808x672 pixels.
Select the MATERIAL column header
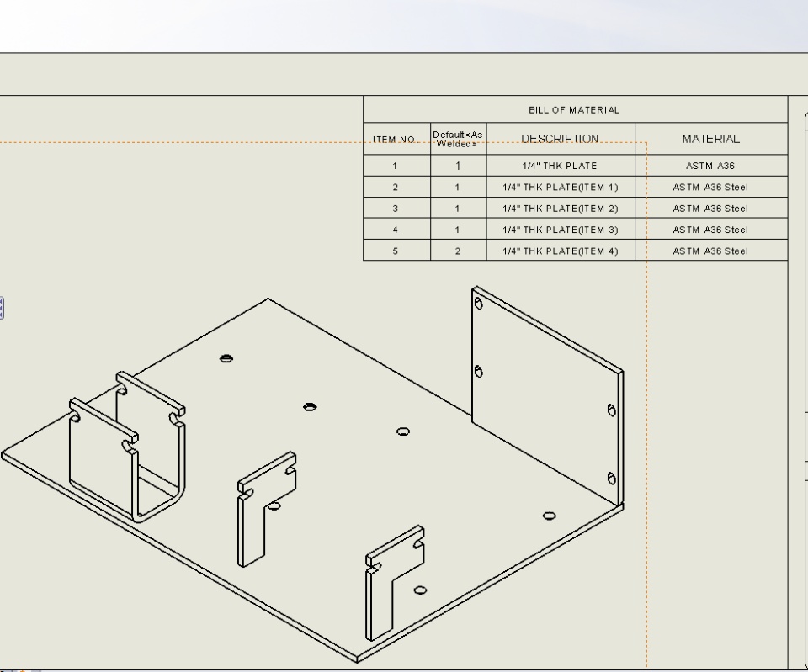(x=711, y=139)
